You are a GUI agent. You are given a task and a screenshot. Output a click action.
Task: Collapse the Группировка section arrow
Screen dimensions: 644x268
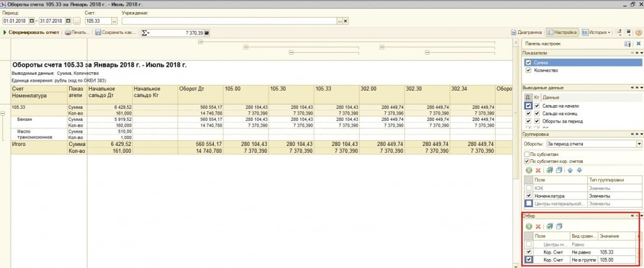(641, 135)
